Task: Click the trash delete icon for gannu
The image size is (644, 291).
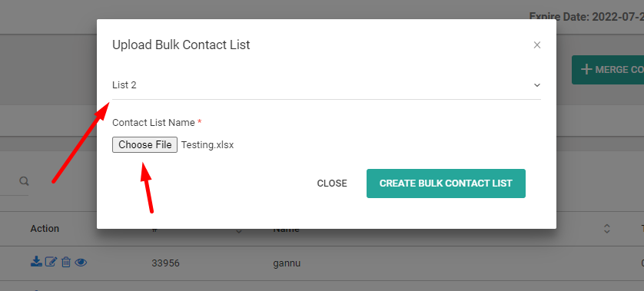Action: click(x=66, y=262)
